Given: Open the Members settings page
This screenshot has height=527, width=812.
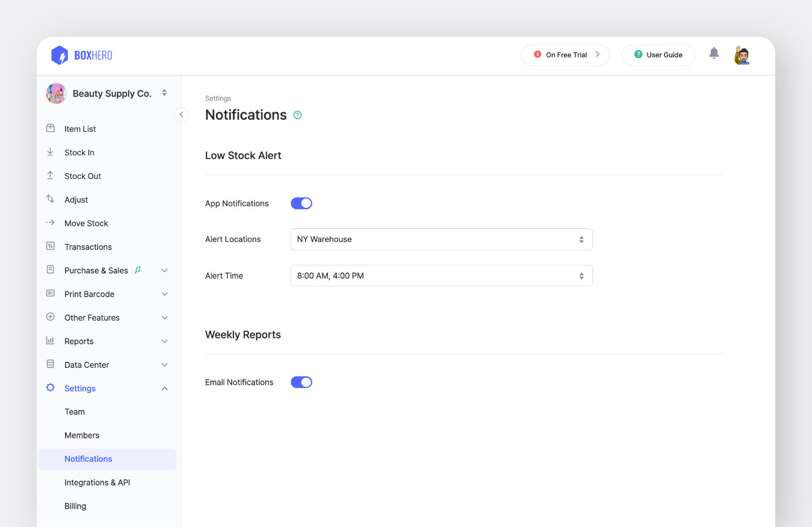Looking at the screenshot, I should (82, 436).
